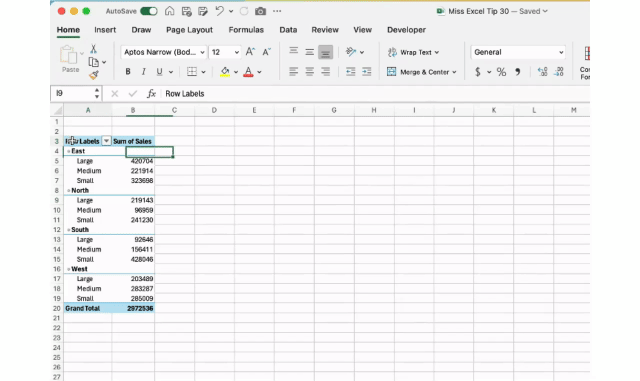This screenshot has width=640, height=381.
Task: Click the Format Painter brush icon
Action: 94,75
